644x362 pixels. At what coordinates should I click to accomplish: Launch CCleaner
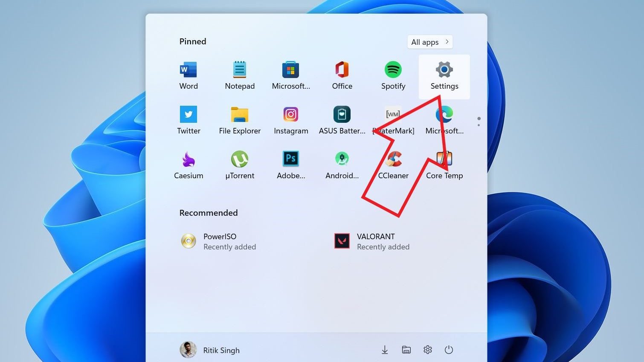(x=393, y=166)
